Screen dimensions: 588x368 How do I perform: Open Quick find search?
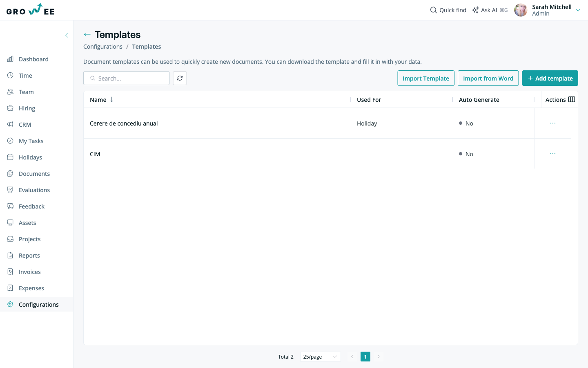click(448, 10)
